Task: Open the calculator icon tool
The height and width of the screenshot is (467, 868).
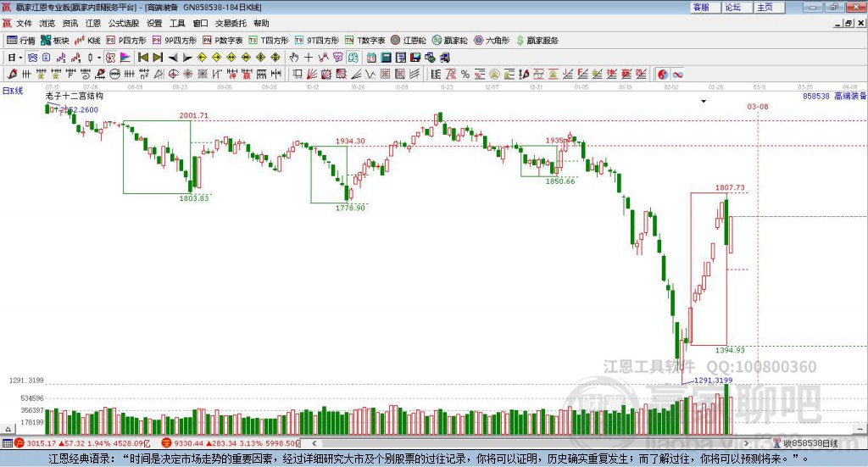Action: click(386, 58)
